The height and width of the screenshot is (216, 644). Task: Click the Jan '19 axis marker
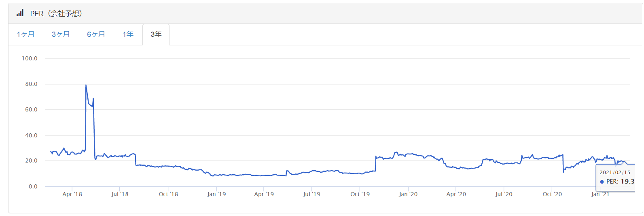coord(216,194)
